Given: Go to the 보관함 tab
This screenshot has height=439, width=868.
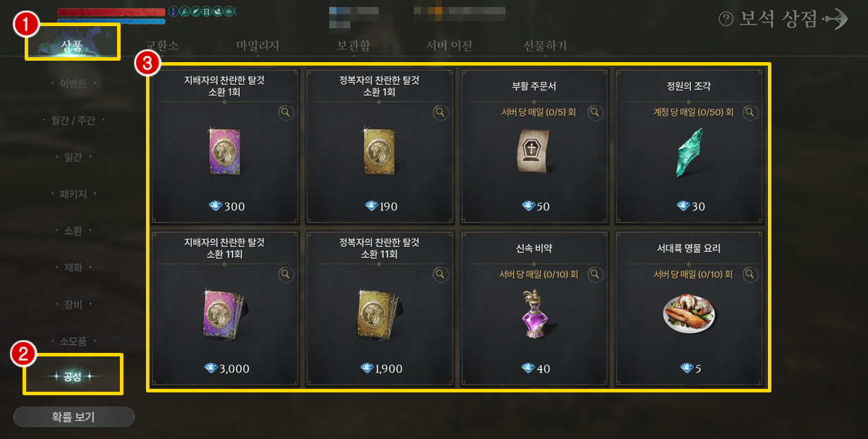Looking at the screenshot, I should coord(353,46).
